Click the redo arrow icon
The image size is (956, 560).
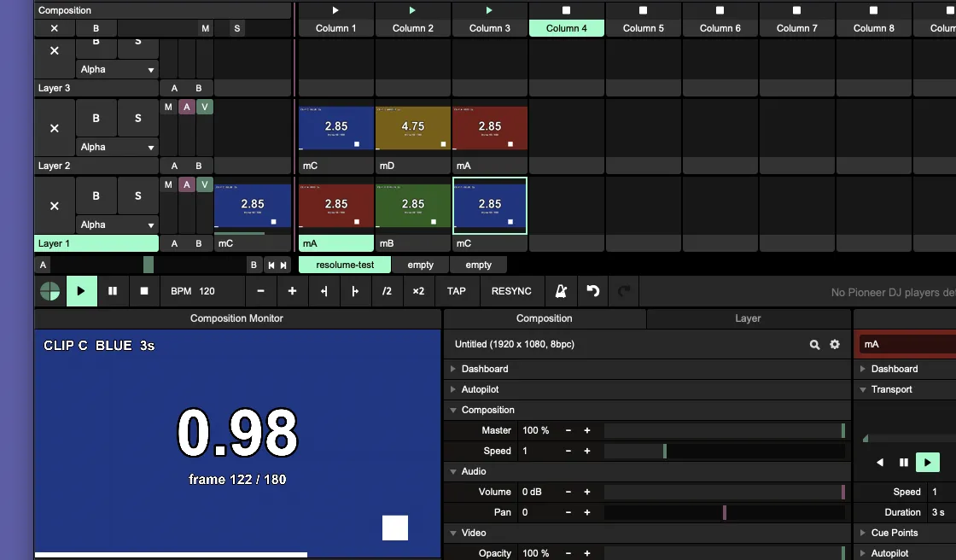point(624,291)
